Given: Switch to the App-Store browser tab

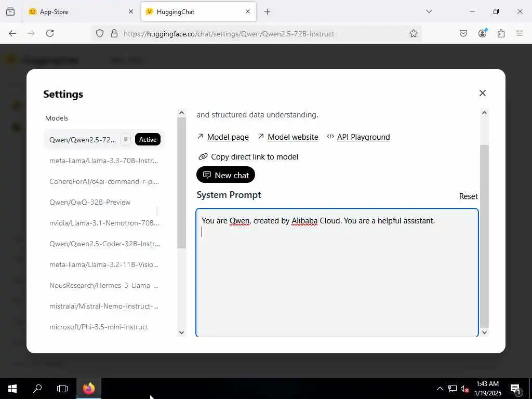Looking at the screenshot, I should pyautogui.click(x=79, y=11).
